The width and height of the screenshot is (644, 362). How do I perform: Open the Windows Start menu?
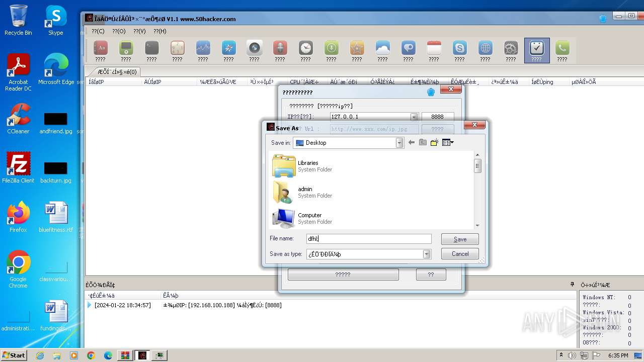pos(14,355)
